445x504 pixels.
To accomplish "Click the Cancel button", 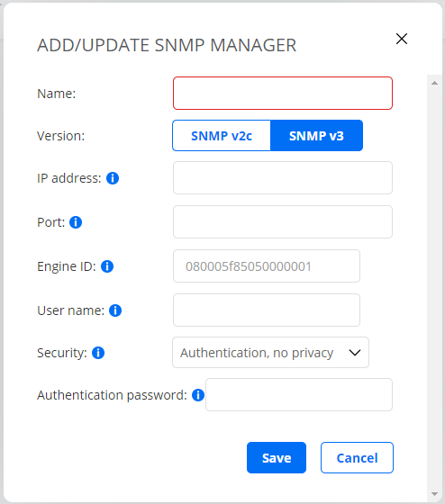I will 357,458.
